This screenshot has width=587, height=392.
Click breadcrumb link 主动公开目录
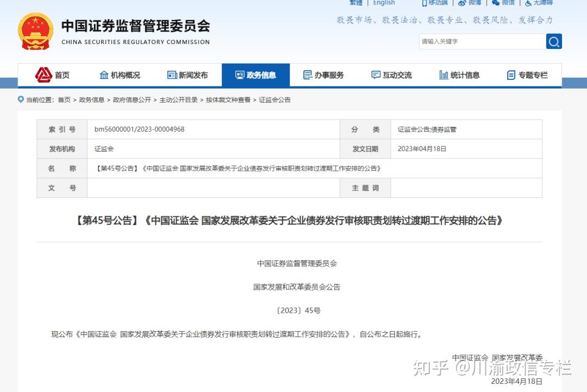(179, 99)
